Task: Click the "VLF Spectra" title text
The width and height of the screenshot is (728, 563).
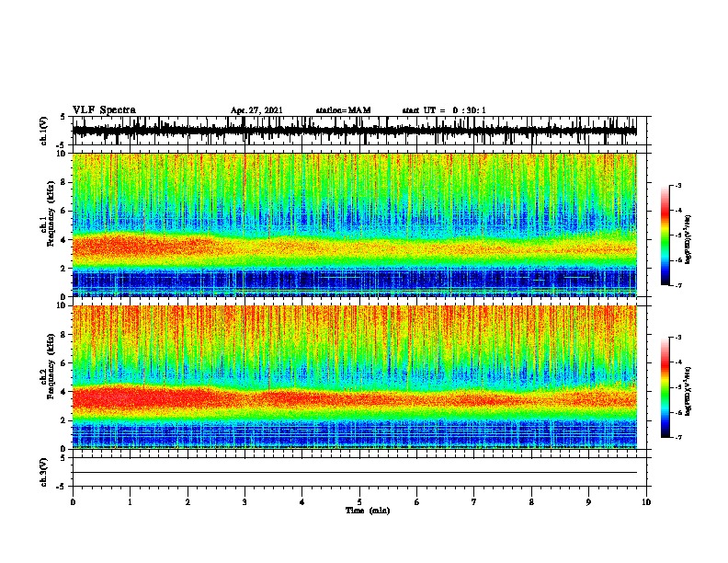Action: (104, 109)
